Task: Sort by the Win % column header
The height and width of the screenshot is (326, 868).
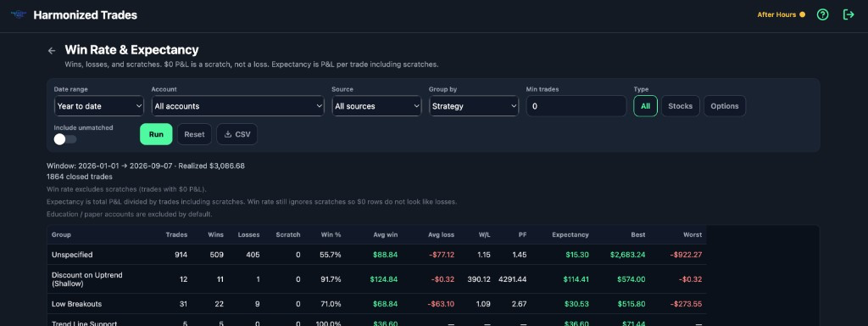Action: [331, 234]
